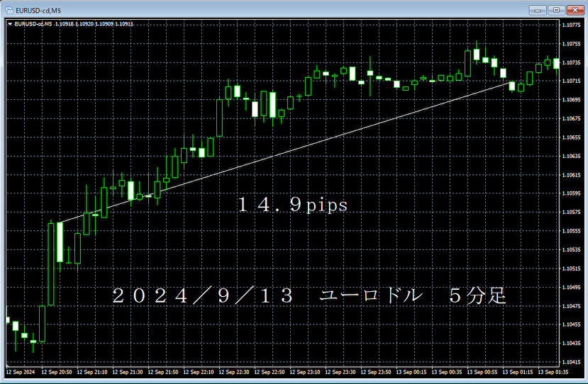Viewport: 588px width, 384px height.
Task: Click the EURUSD-cd,M5 window title text
Action: 38,11
